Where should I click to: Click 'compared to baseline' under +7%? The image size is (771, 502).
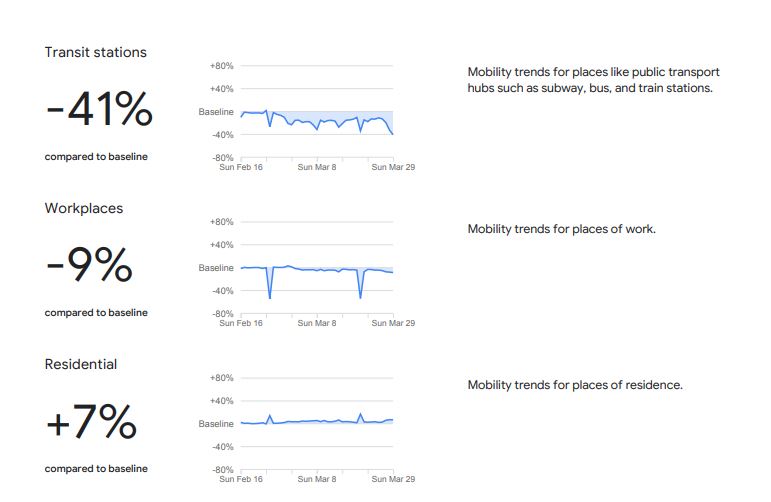[x=96, y=468]
